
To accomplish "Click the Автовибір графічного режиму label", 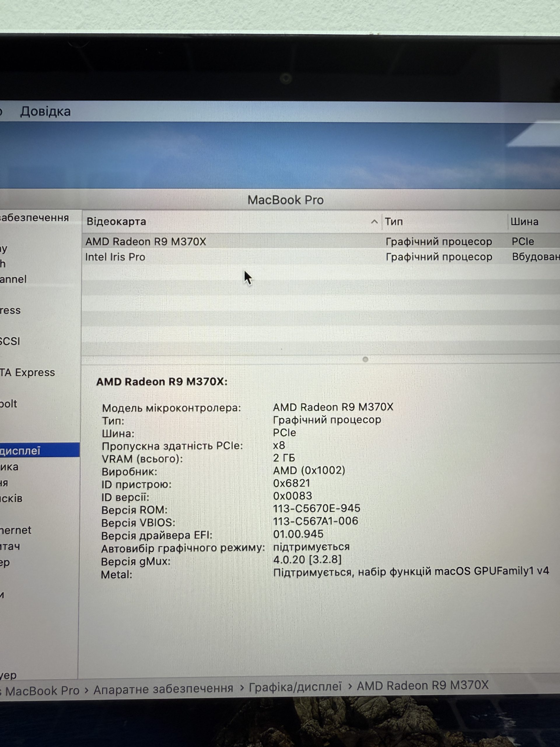I will 183,548.
